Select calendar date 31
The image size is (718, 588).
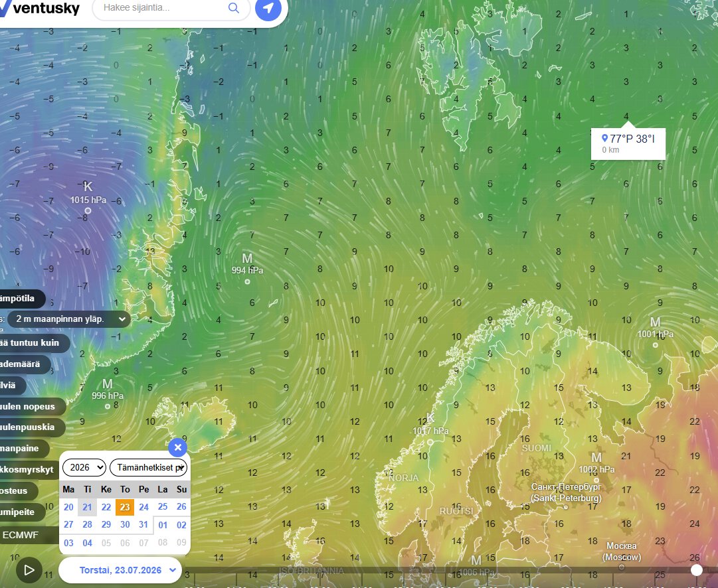tap(143, 524)
